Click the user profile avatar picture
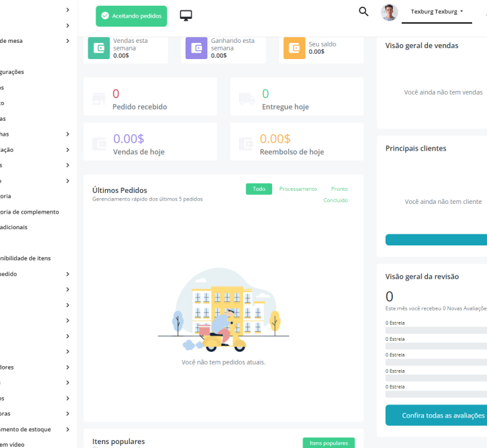The width and height of the screenshot is (487, 448). tap(389, 12)
